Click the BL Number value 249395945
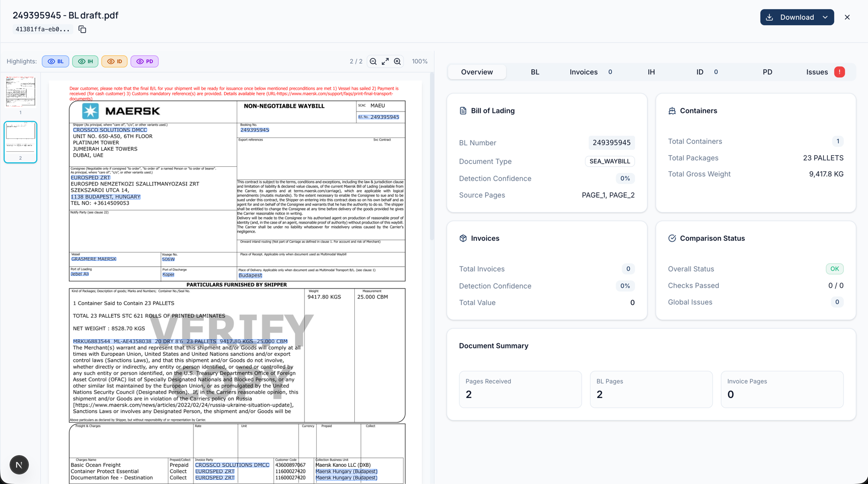The height and width of the screenshot is (484, 868). 611,143
